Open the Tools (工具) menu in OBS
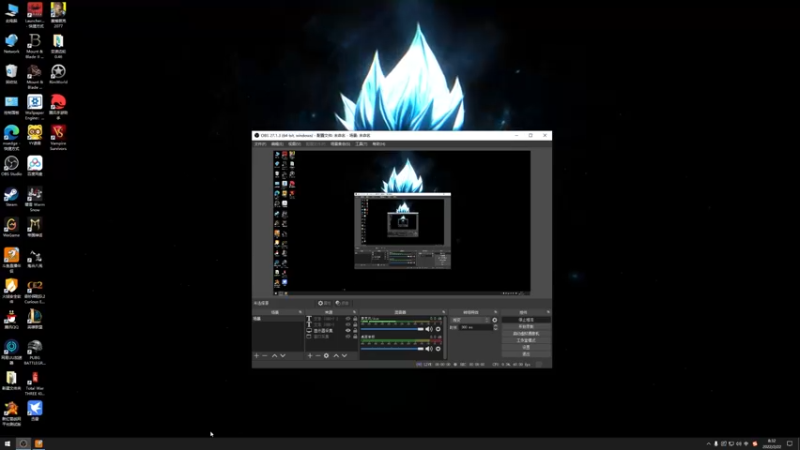800x450 pixels. coord(361,144)
